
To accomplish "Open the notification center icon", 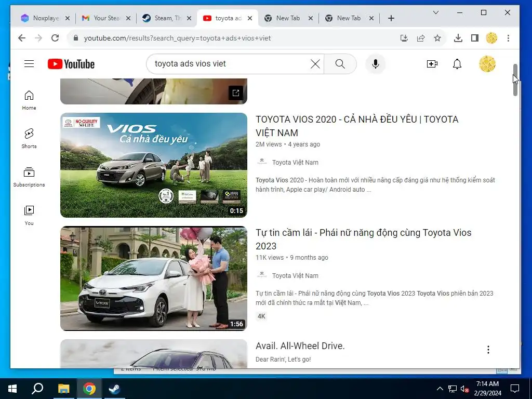I will [x=515, y=389].
